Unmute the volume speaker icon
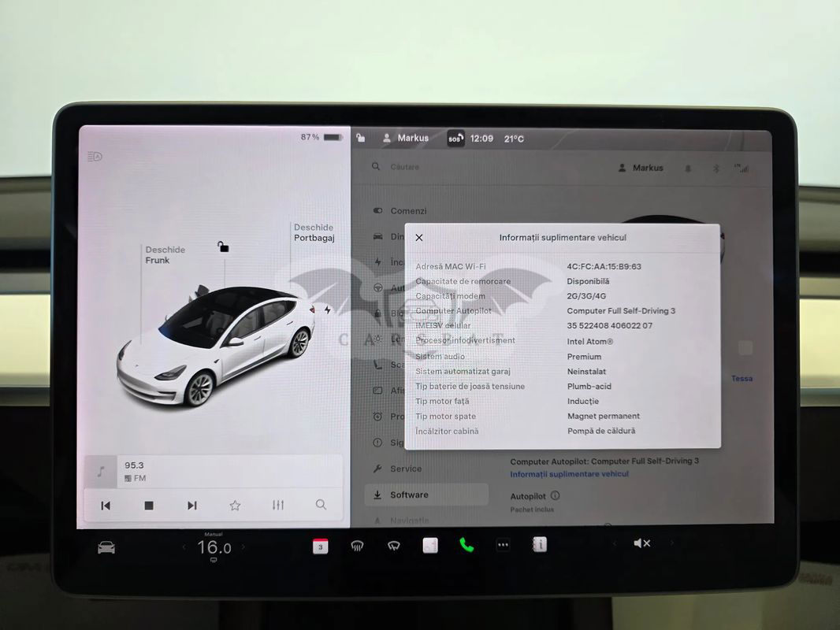 point(642,543)
